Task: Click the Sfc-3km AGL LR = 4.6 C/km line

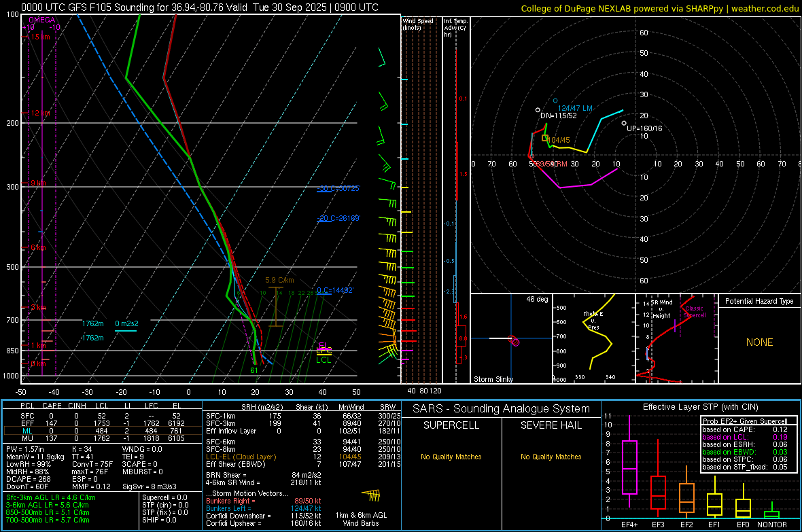Action: click(x=51, y=497)
